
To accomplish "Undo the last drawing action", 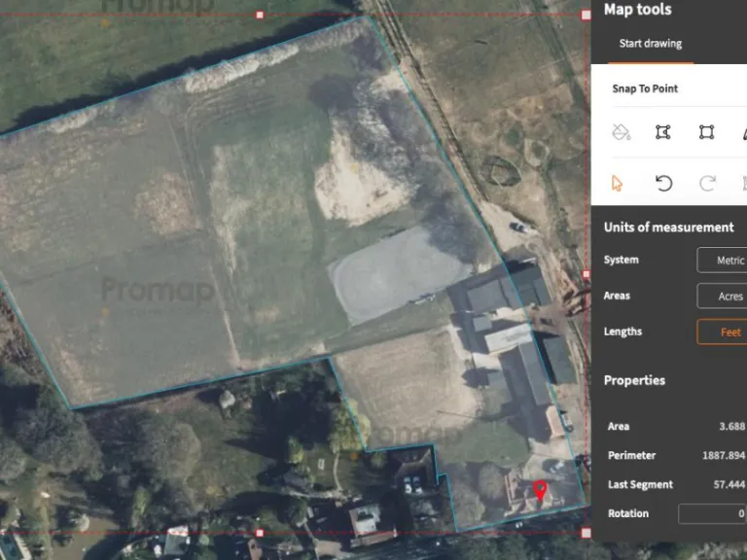I will 663,184.
